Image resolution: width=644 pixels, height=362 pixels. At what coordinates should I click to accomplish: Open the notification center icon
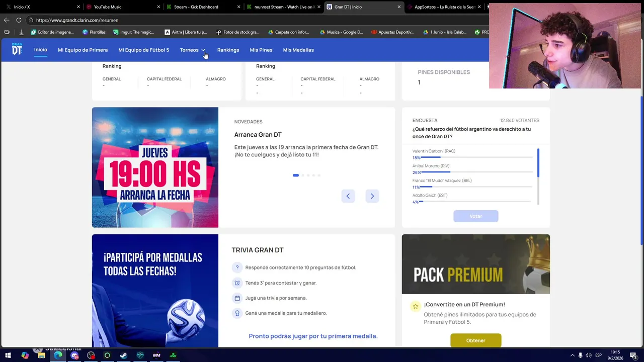tap(633, 355)
